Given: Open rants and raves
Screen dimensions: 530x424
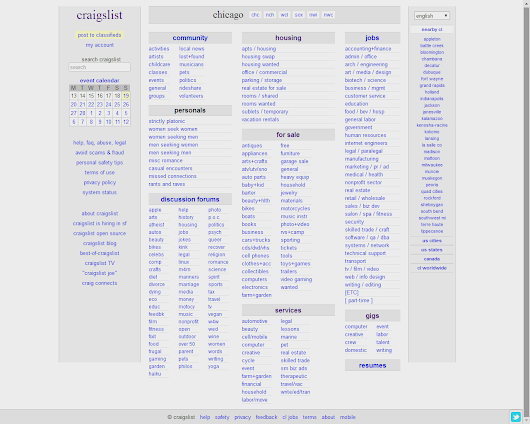Looking at the screenshot, I should [x=167, y=184].
